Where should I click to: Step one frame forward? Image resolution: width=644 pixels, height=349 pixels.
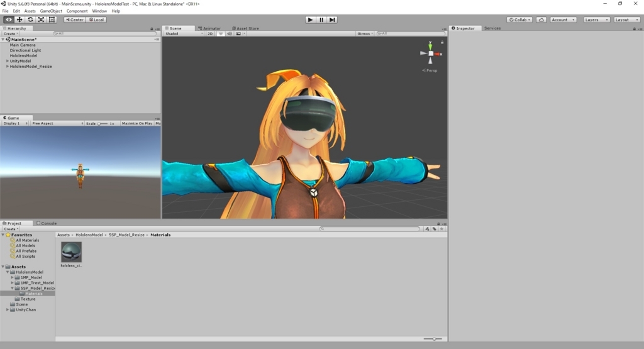332,19
